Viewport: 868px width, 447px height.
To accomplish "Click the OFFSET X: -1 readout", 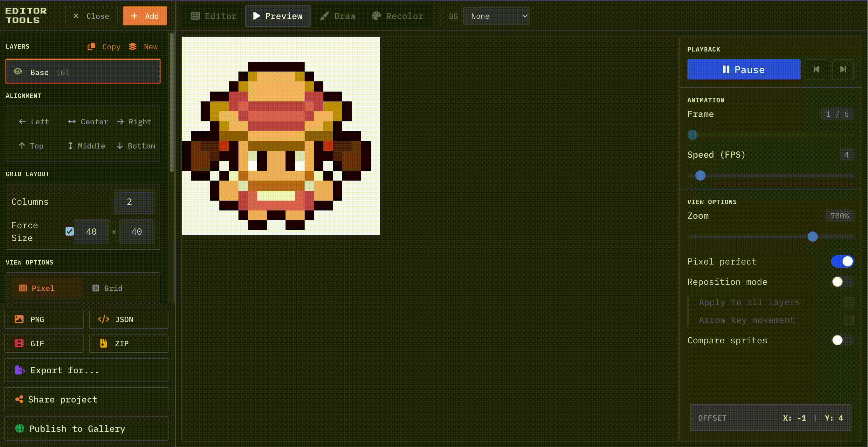I will click(x=794, y=418).
